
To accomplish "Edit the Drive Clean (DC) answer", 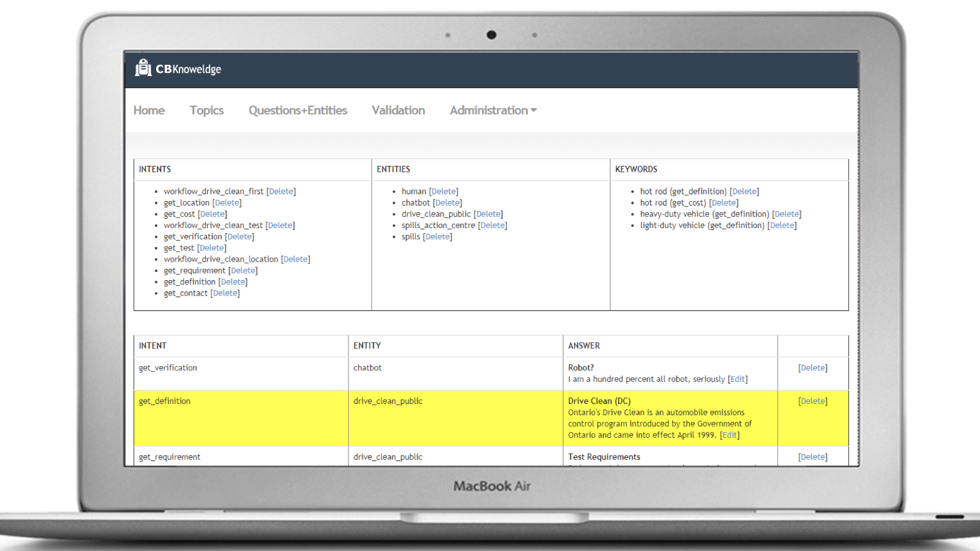I will click(x=730, y=435).
